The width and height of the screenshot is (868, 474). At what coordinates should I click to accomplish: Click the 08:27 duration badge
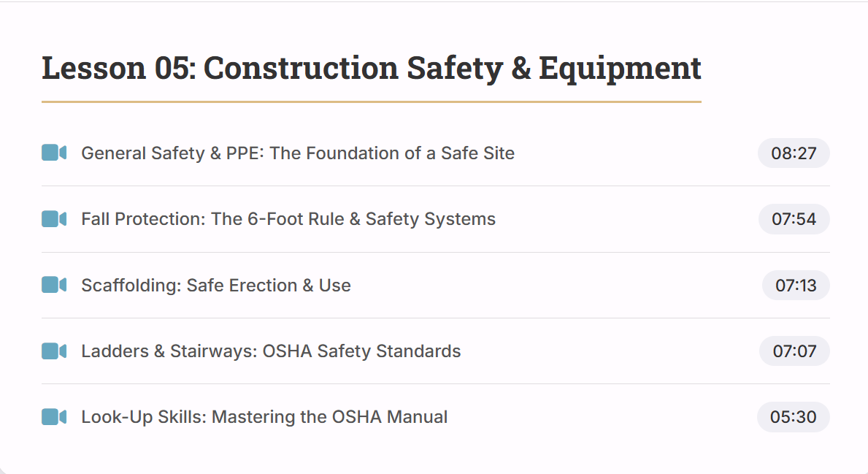(794, 153)
